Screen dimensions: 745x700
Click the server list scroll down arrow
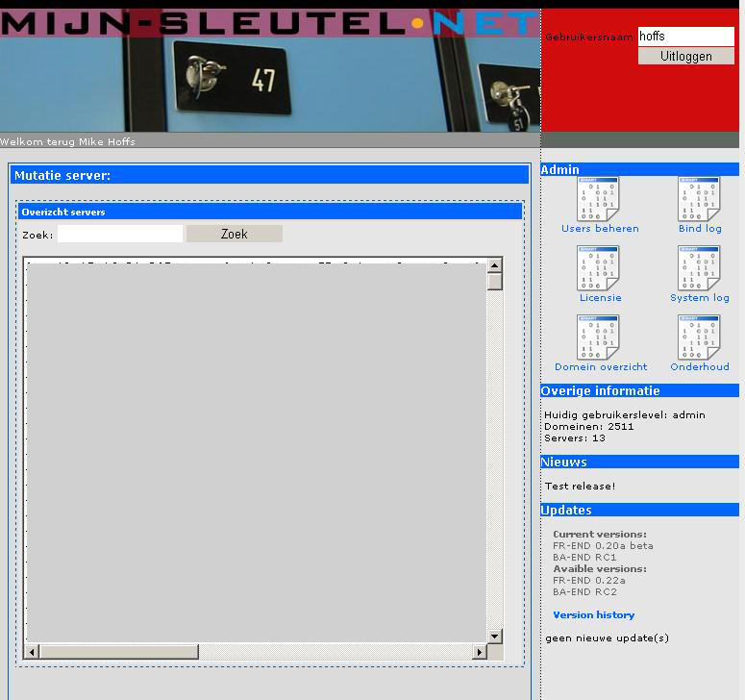click(x=495, y=636)
